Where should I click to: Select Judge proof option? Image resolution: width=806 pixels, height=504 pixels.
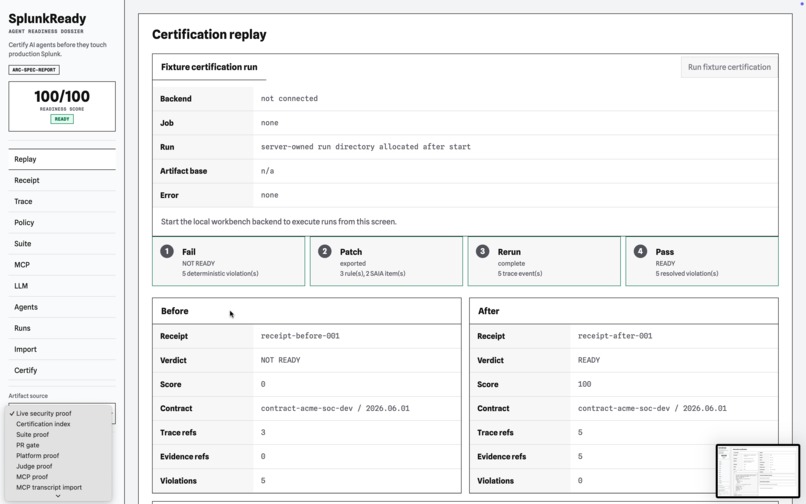click(x=59, y=466)
